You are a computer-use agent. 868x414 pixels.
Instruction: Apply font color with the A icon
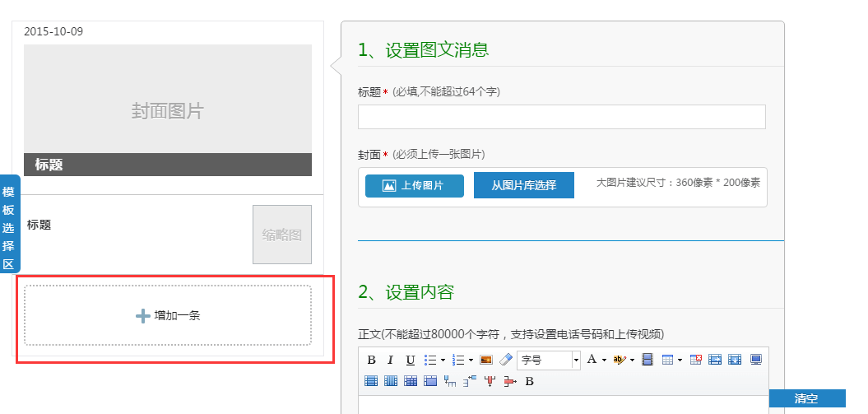click(x=592, y=360)
